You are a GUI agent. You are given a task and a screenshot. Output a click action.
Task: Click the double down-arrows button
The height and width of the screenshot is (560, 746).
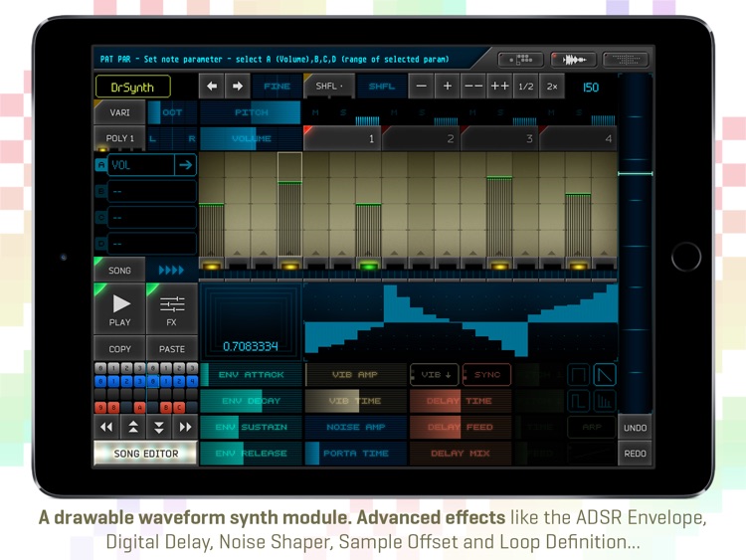point(159,428)
